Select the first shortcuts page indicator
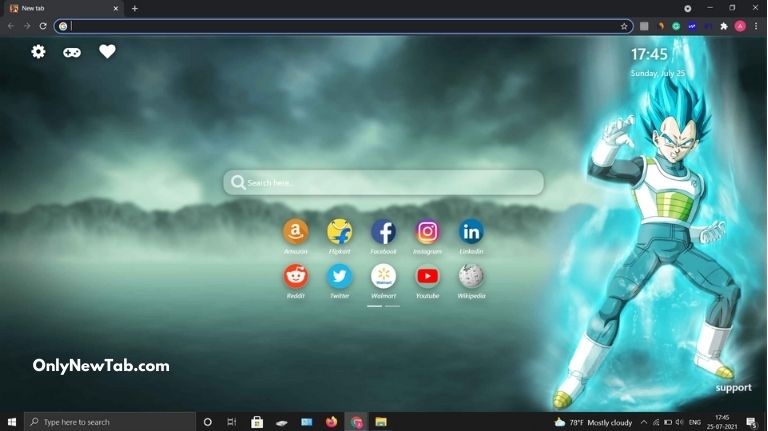 pos(374,306)
